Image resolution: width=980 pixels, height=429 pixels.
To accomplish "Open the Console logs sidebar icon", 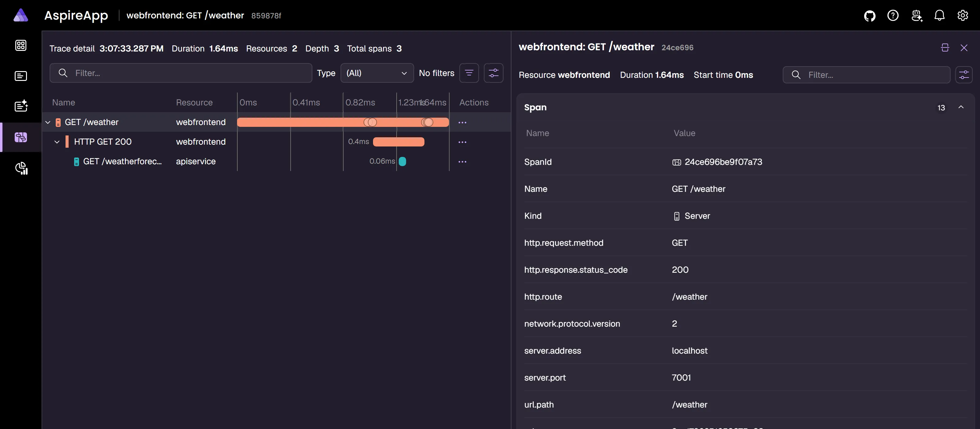I will click(21, 76).
